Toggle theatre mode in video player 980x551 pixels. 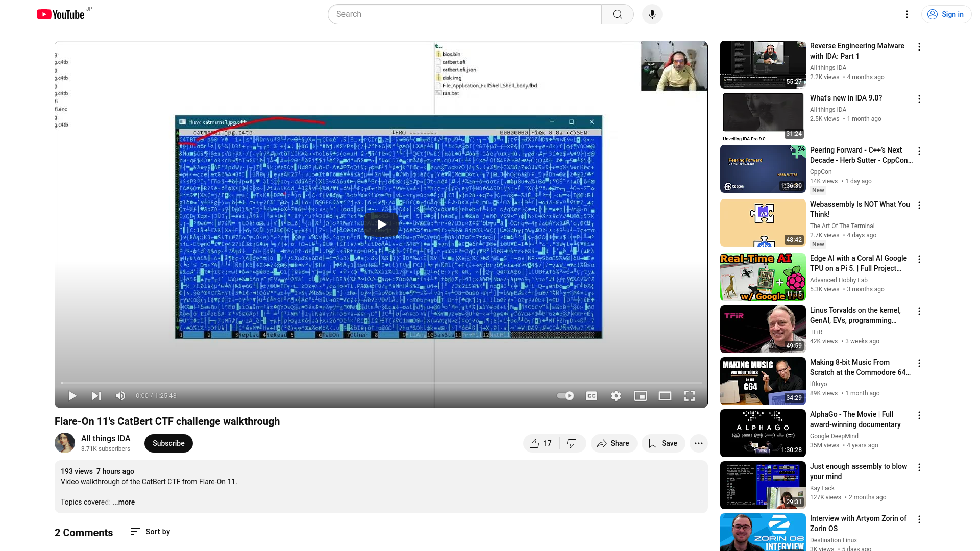665,395
